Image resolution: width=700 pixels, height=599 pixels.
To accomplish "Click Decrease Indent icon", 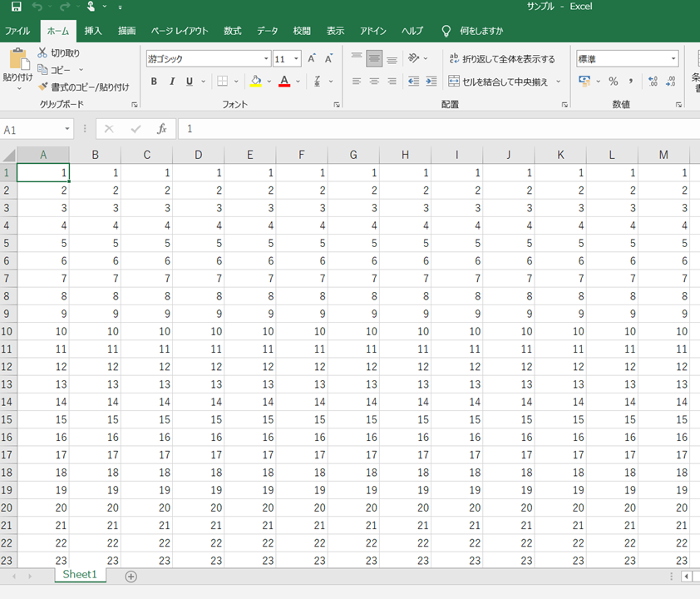I will pyautogui.click(x=413, y=81).
